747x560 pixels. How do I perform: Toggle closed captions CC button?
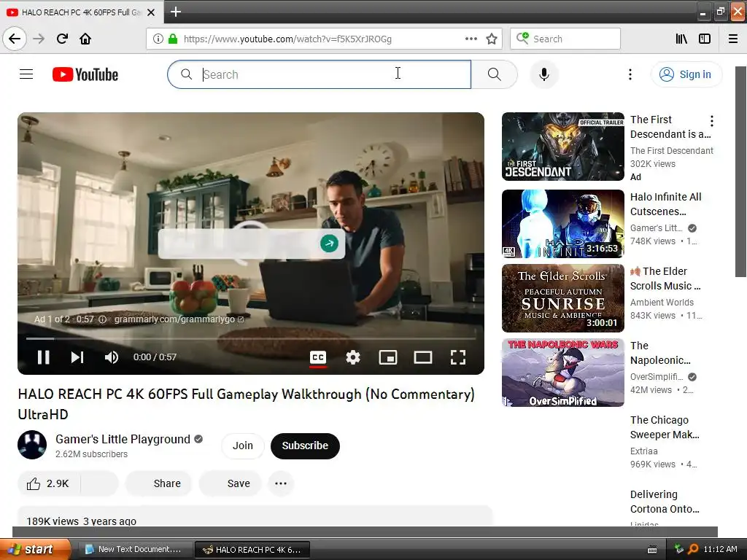(x=318, y=357)
